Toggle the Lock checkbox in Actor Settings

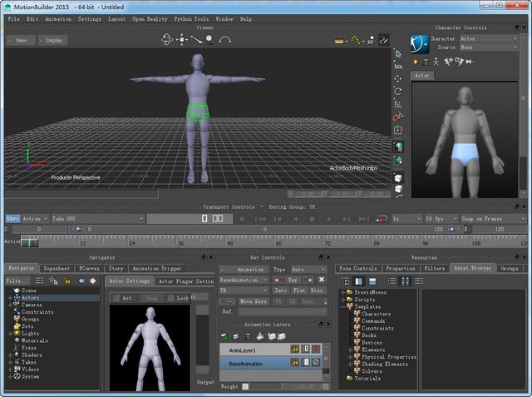[x=170, y=298]
